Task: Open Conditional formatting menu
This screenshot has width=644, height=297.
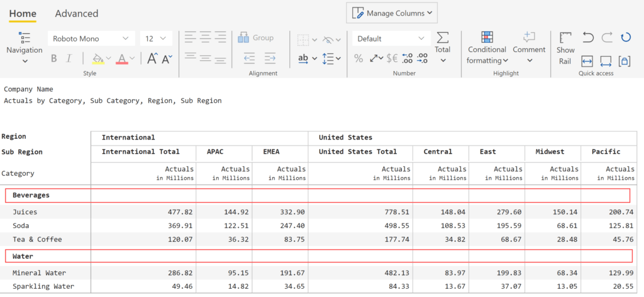Action: tap(487, 48)
